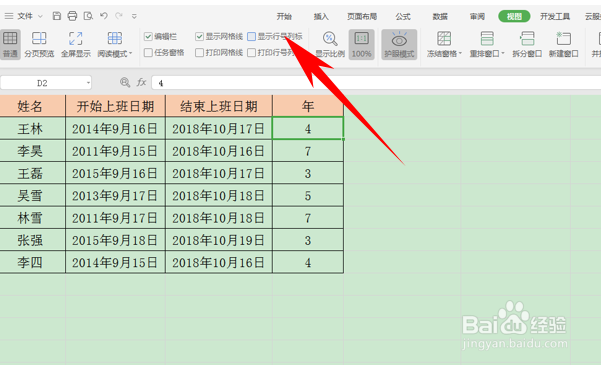Check 打印网格线 print gridlines checkbox
This screenshot has width=603, height=365.
coord(199,52)
